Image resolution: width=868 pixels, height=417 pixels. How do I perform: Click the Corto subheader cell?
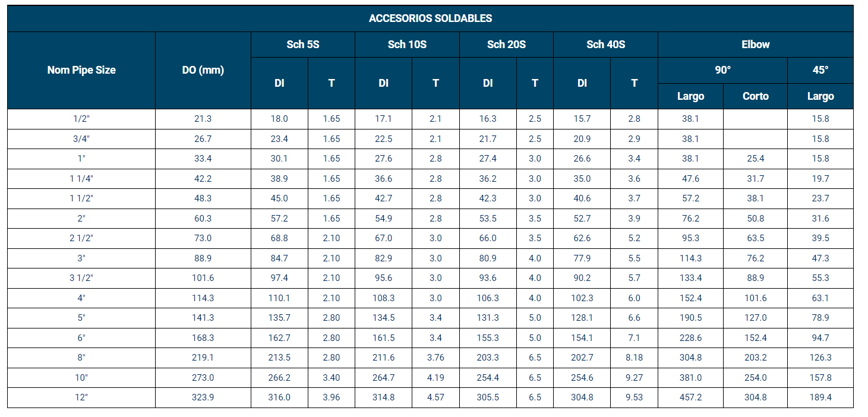pos(755,96)
